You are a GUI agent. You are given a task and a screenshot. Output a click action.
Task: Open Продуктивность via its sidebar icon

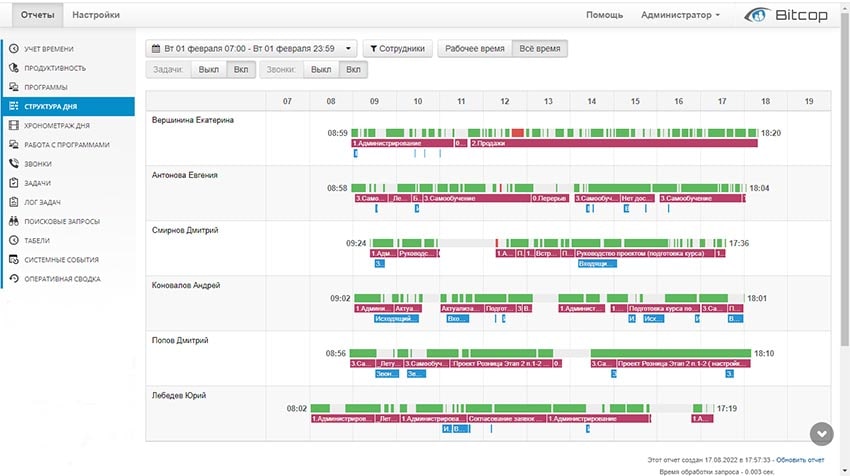tap(14, 68)
